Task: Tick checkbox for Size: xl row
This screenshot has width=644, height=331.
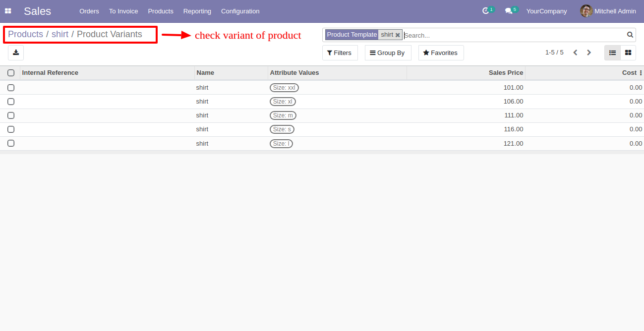Action: [11, 102]
